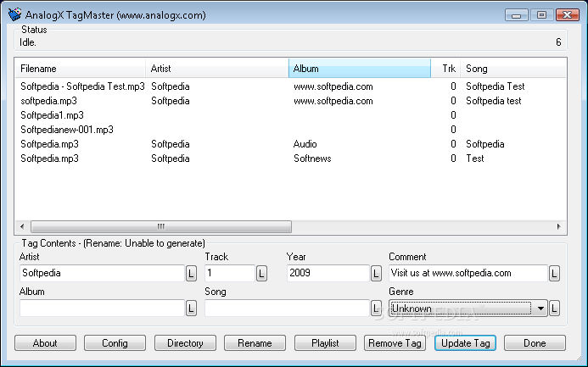Click the file count '6' in status
The height and width of the screenshot is (367, 588).
pos(558,42)
